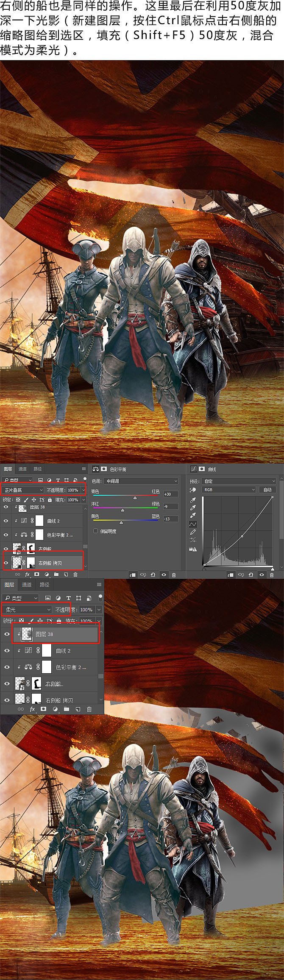Click the 自动 button in Curves panel
Viewport: 284px width, 980px height.
click(x=267, y=489)
